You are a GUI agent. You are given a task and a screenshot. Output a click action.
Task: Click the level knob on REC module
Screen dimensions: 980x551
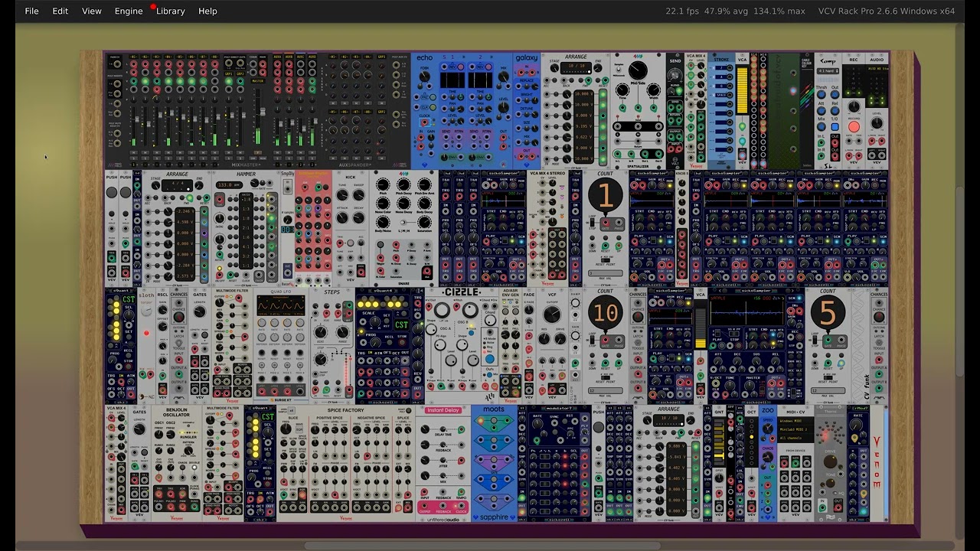pos(854,106)
